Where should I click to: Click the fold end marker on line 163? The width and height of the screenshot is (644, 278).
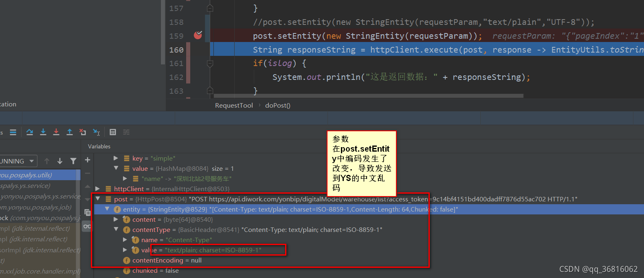click(x=210, y=90)
